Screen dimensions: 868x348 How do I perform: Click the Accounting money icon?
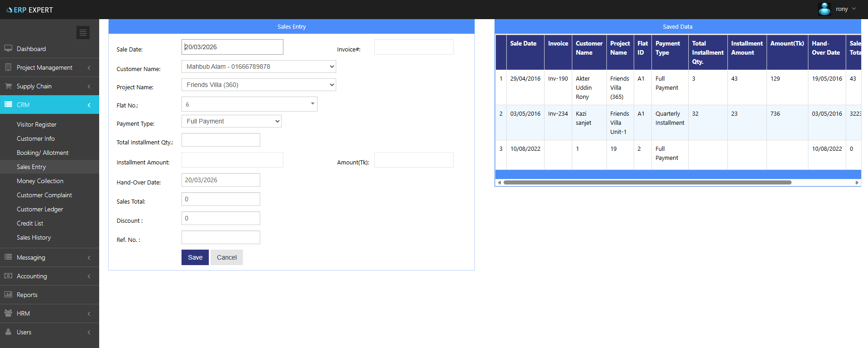(8, 276)
